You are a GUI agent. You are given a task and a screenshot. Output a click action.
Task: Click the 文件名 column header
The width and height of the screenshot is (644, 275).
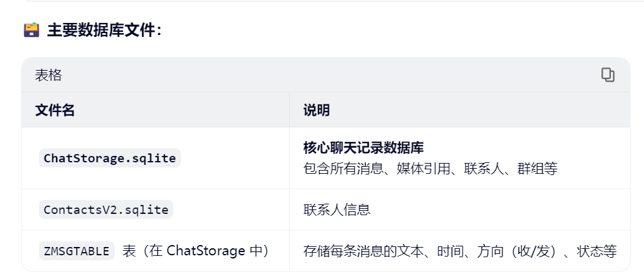tap(55, 110)
